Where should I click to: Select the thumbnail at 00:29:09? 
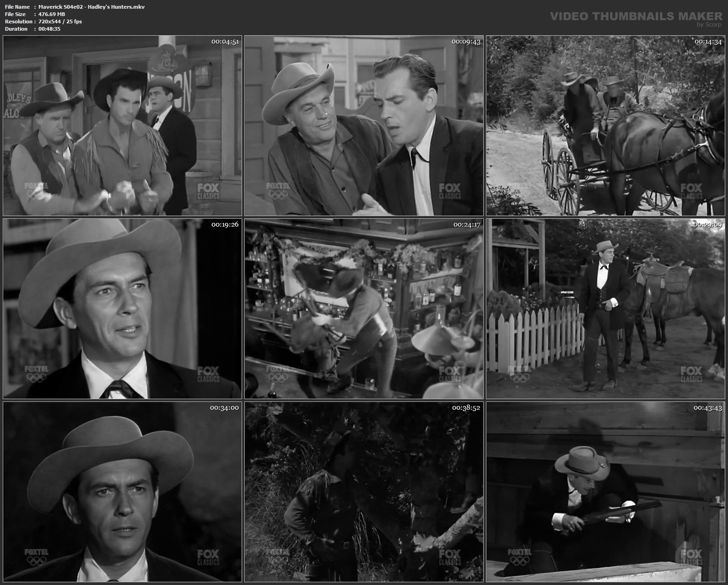point(605,309)
